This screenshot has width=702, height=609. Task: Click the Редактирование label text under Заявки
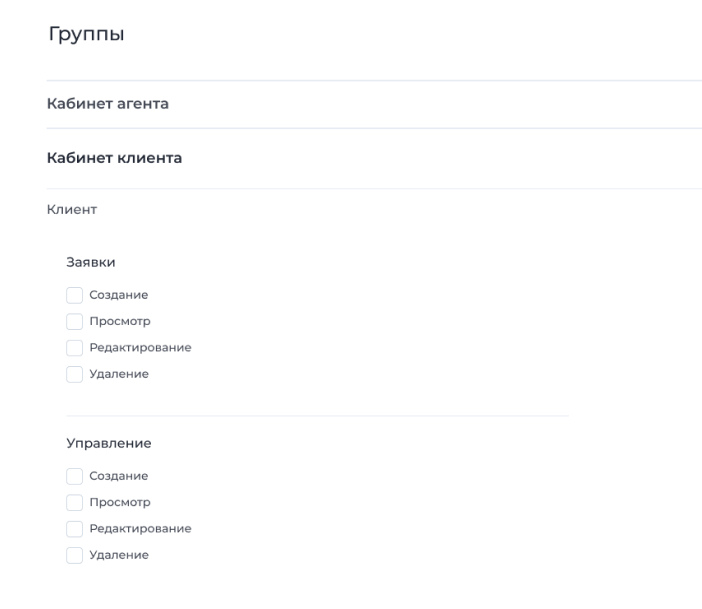tap(141, 347)
